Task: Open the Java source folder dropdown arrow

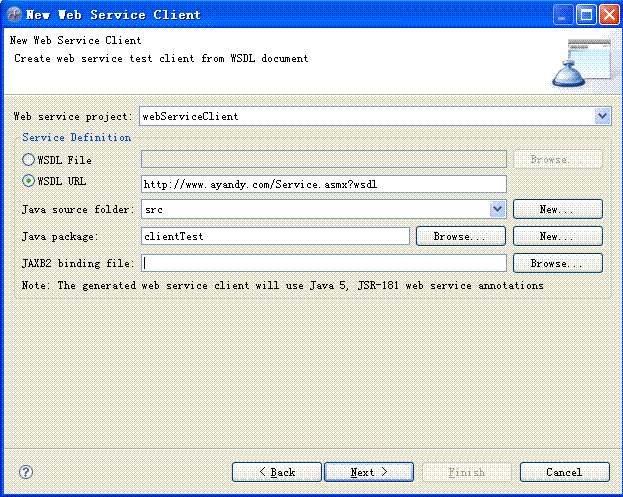Action: (497, 209)
